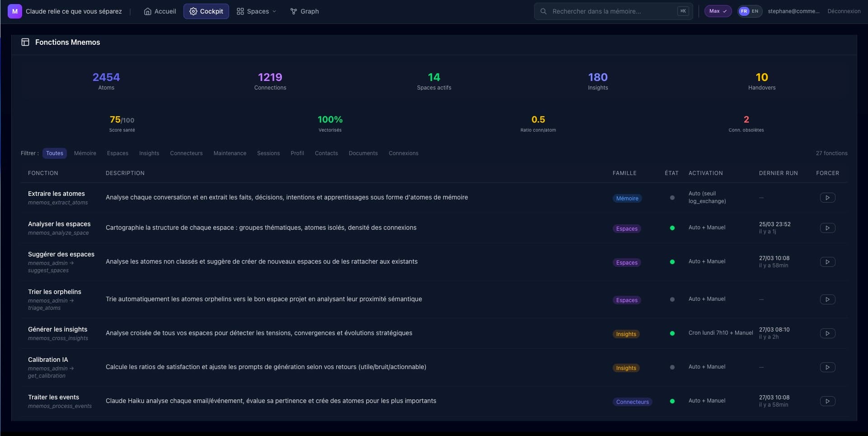Click the Mémoire family badge

point(627,199)
